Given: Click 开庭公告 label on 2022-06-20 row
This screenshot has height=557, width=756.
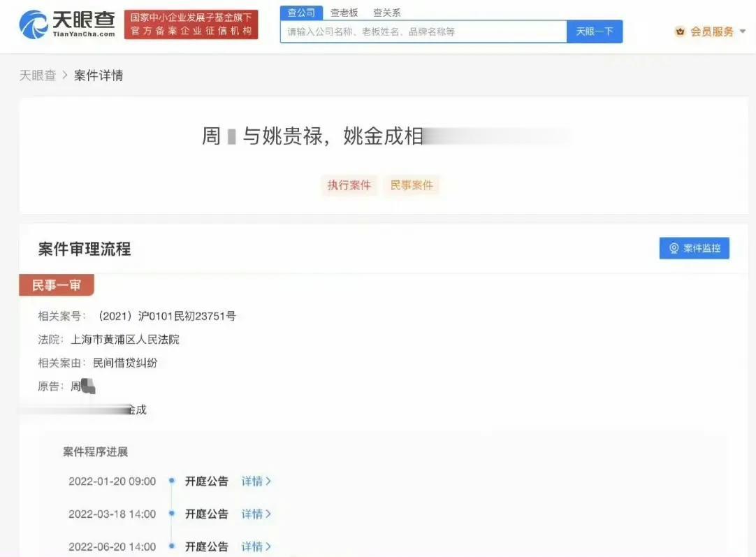Looking at the screenshot, I should [207, 547].
